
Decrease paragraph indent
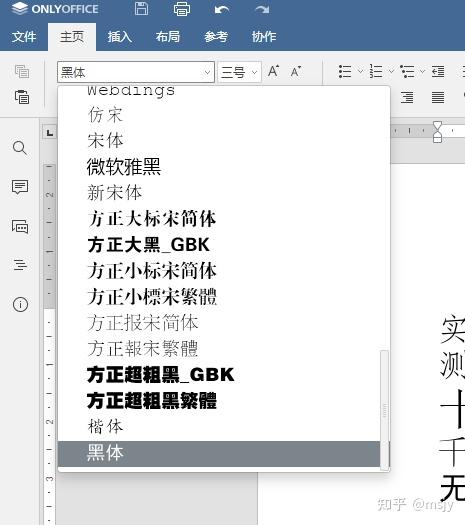(438, 71)
